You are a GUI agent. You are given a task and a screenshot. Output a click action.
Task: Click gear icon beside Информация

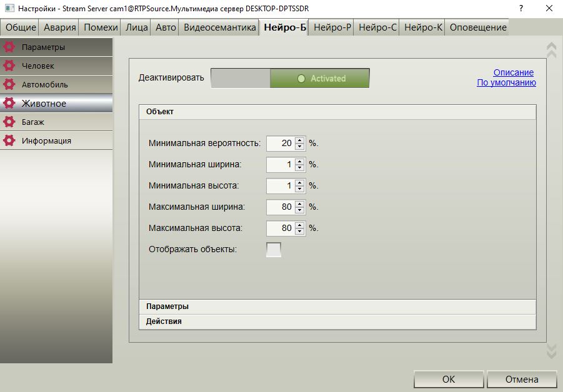(x=9, y=140)
